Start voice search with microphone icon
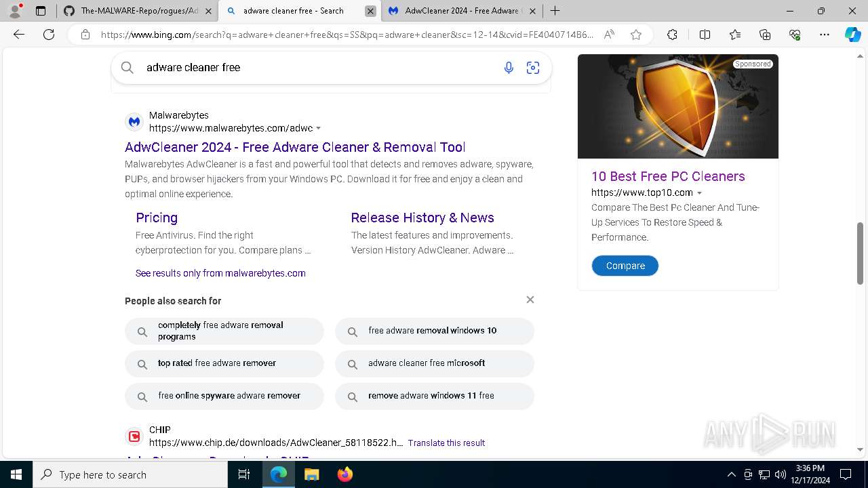The width and height of the screenshot is (868, 488). (509, 67)
